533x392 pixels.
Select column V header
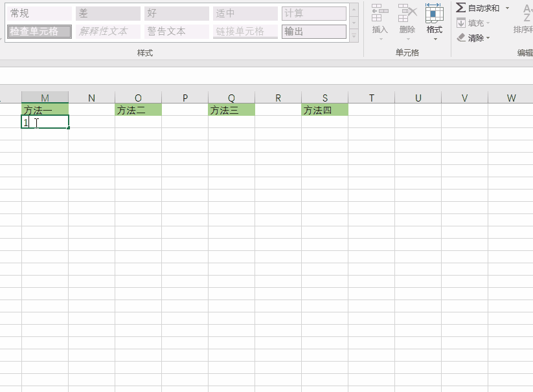464,98
